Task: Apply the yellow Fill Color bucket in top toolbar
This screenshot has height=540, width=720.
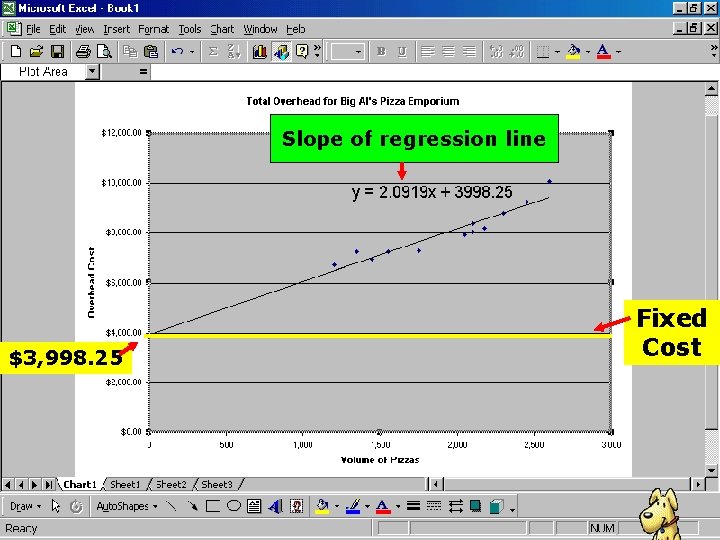Action: [573, 51]
